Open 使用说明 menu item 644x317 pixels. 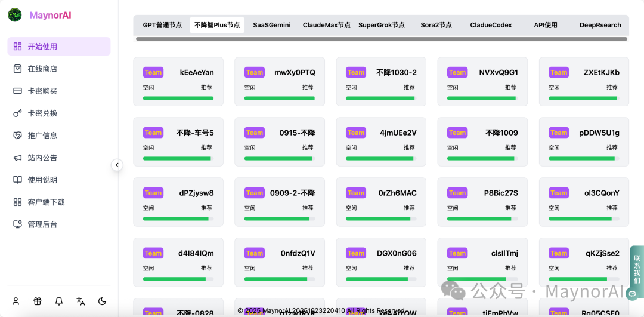(x=58, y=180)
